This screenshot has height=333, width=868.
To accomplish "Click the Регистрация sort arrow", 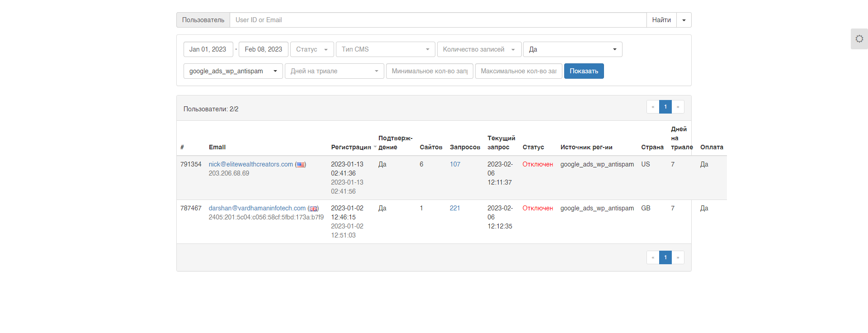I will point(375,147).
